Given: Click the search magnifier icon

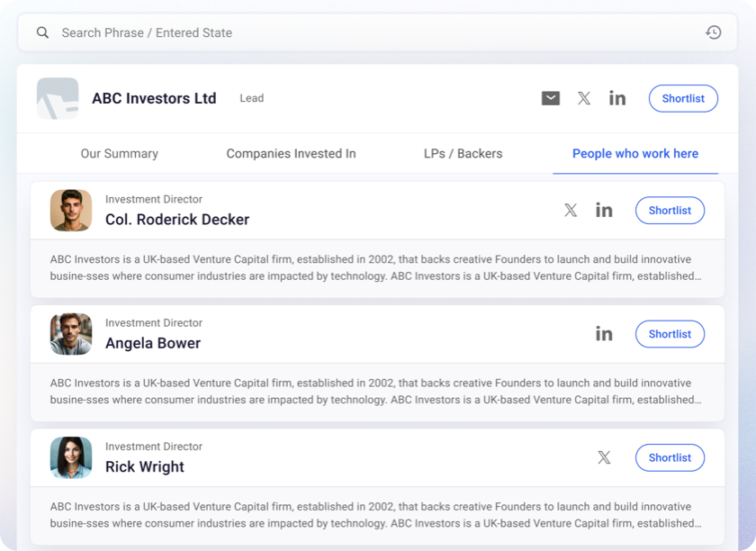Looking at the screenshot, I should [42, 32].
